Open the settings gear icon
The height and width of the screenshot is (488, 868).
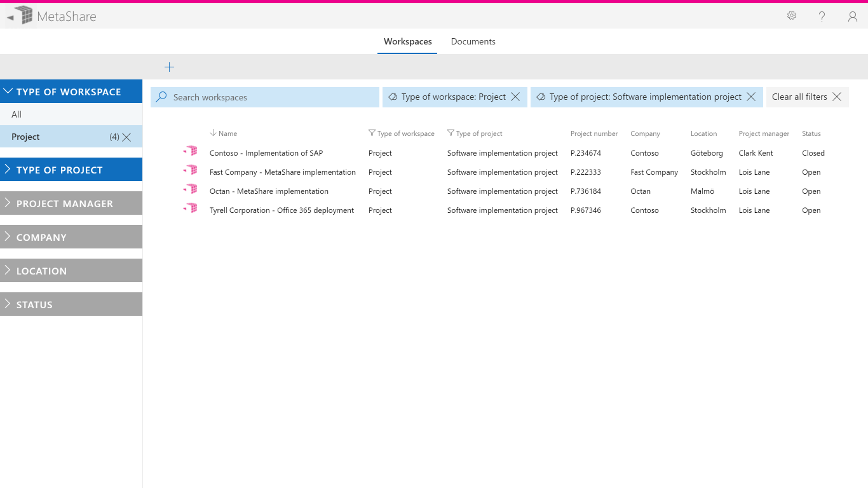click(x=792, y=16)
